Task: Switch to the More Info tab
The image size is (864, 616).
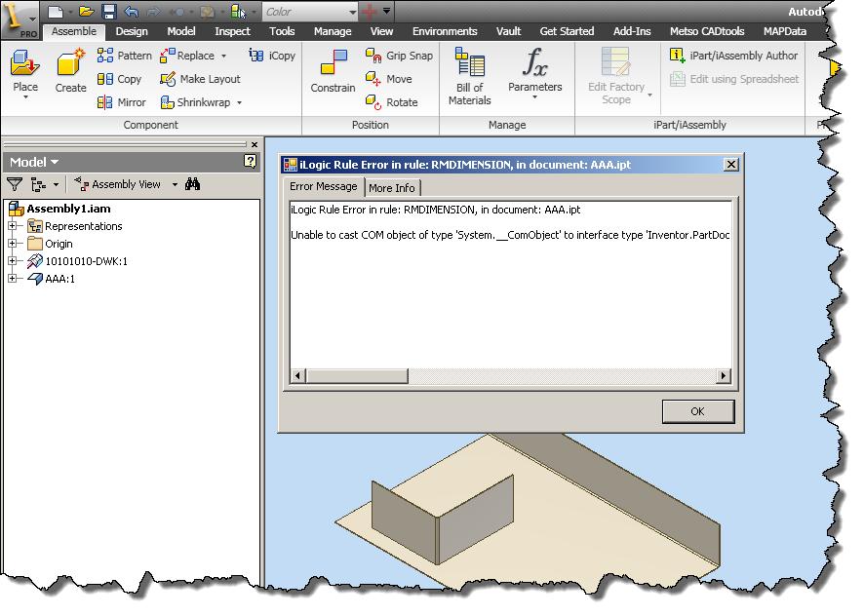Action: point(392,187)
